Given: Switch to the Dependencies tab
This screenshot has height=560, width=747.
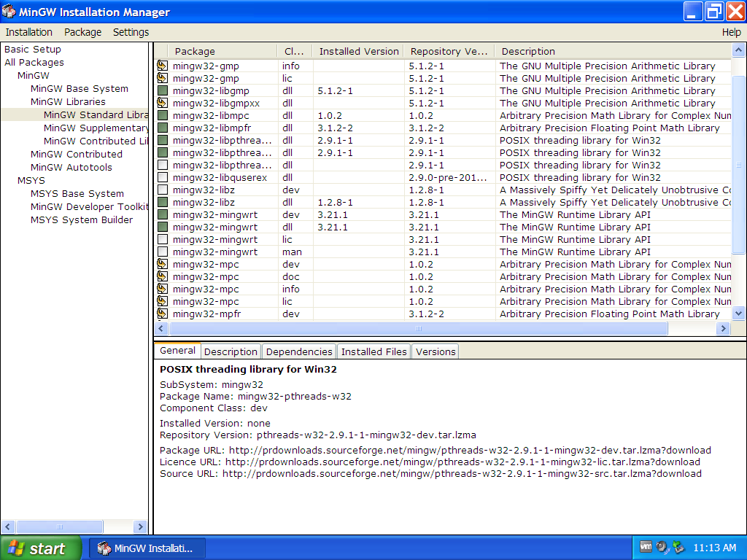Looking at the screenshot, I should (x=299, y=351).
